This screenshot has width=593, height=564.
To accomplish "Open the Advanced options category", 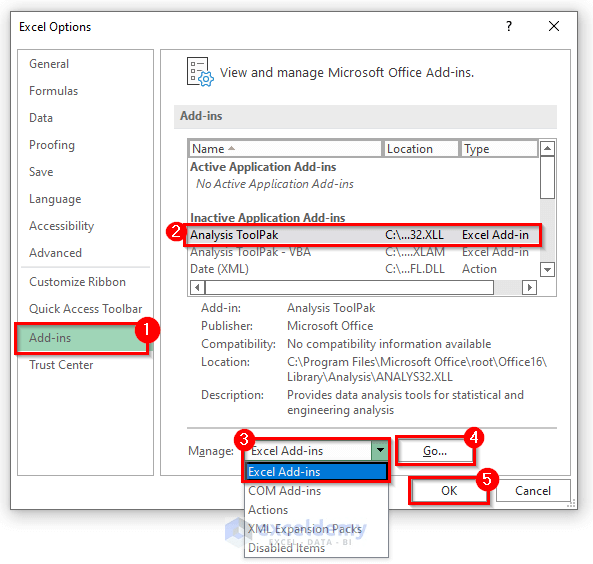I will tap(55, 253).
